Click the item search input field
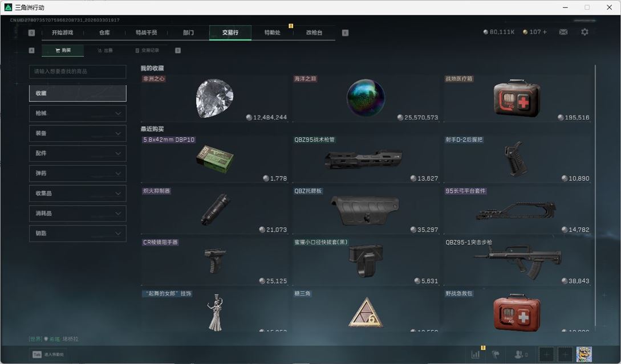The height and width of the screenshot is (364, 621). click(77, 72)
